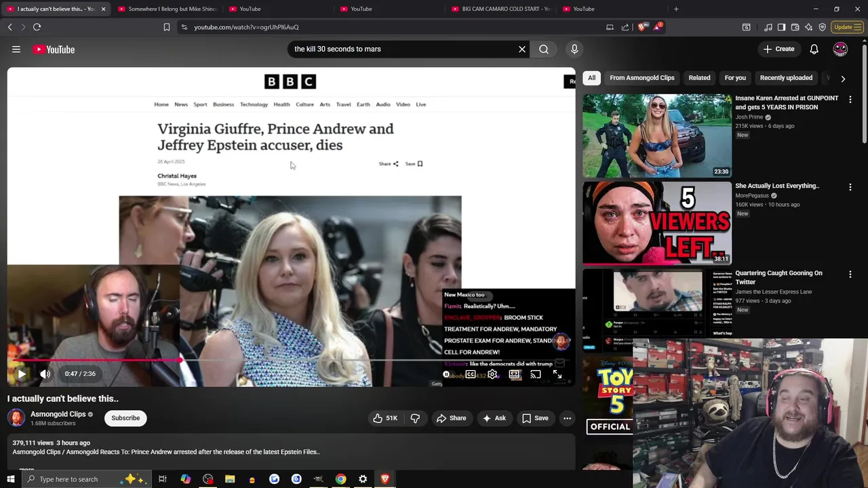The height and width of the screenshot is (488, 868).
Task: Switch the player to theater mode
Action: tap(514, 374)
